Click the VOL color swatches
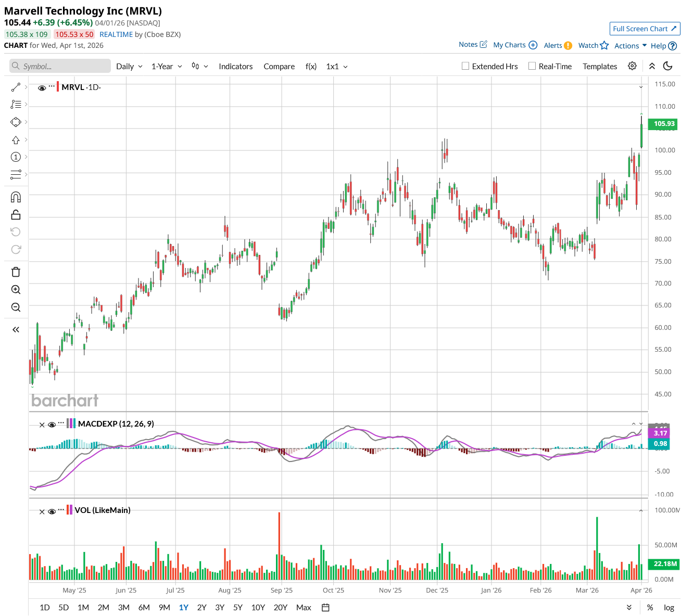The height and width of the screenshot is (616, 681). pyautogui.click(x=70, y=510)
